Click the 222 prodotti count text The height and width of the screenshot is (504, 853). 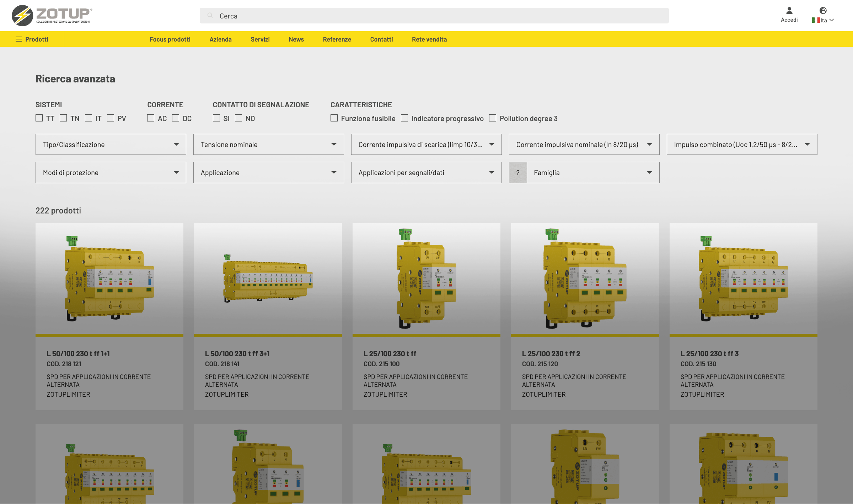click(58, 211)
